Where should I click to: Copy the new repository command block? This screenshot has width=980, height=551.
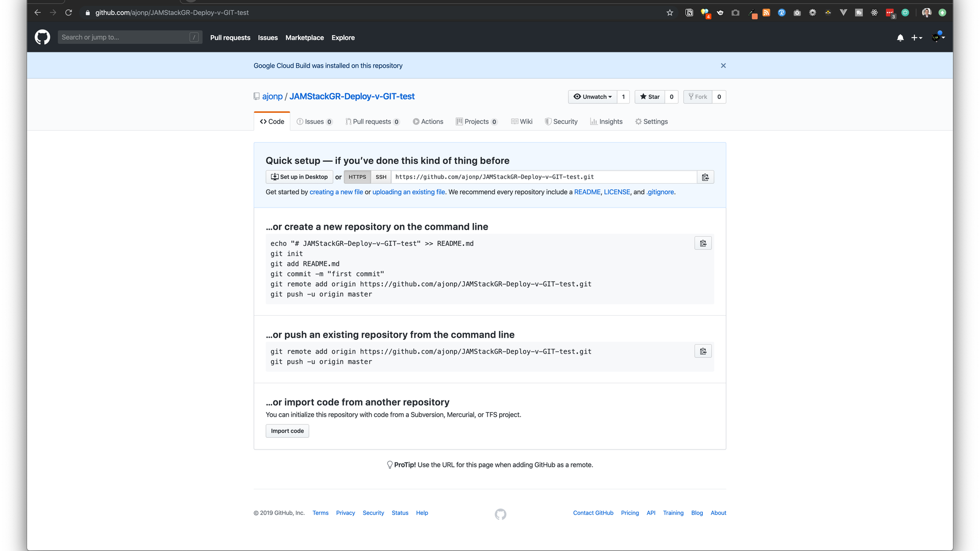(703, 243)
